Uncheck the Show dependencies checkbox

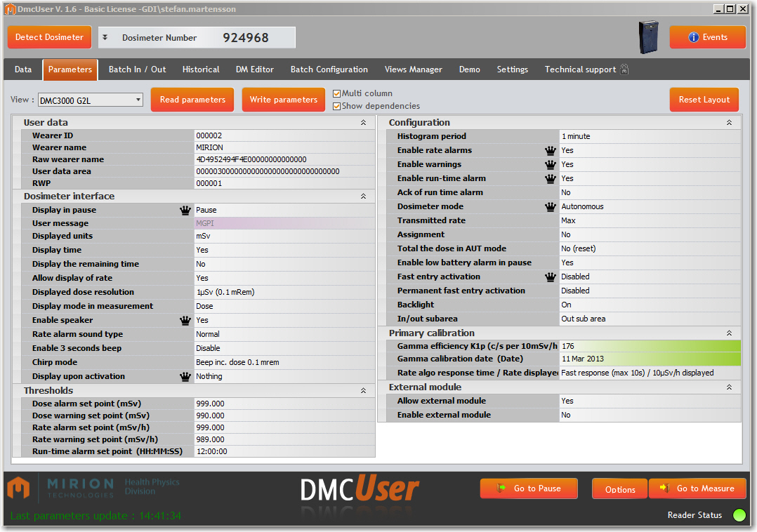[337, 106]
